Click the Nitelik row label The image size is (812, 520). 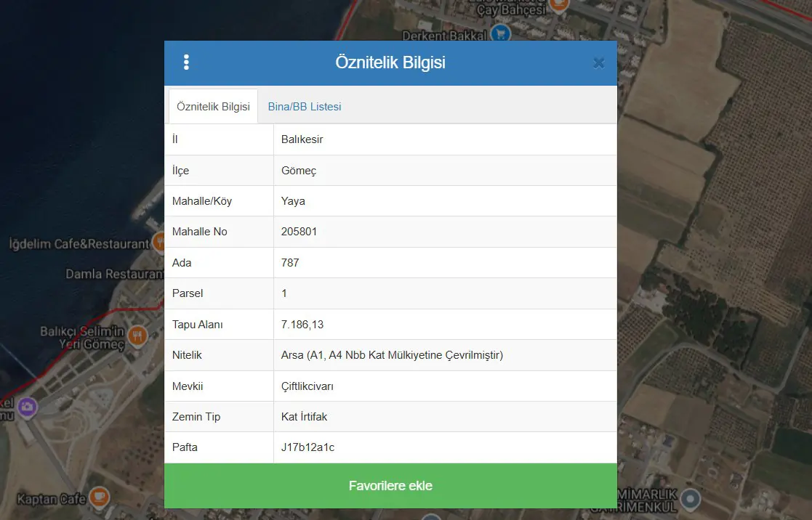click(x=187, y=355)
